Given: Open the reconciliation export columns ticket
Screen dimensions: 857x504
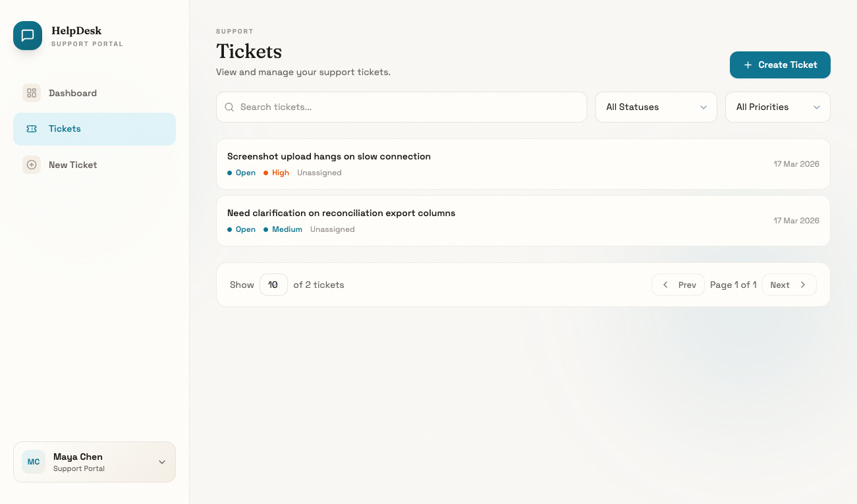Looking at the screenshot, I should [341, 213].
